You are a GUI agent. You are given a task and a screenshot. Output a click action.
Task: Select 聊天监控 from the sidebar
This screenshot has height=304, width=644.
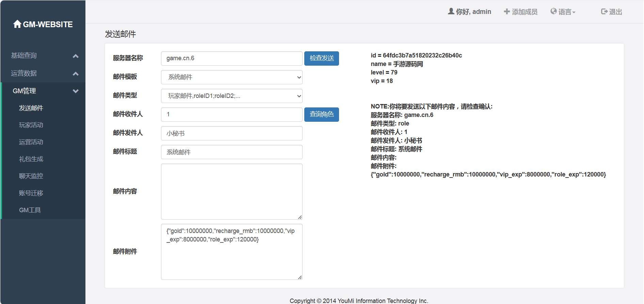coord(31,176)
